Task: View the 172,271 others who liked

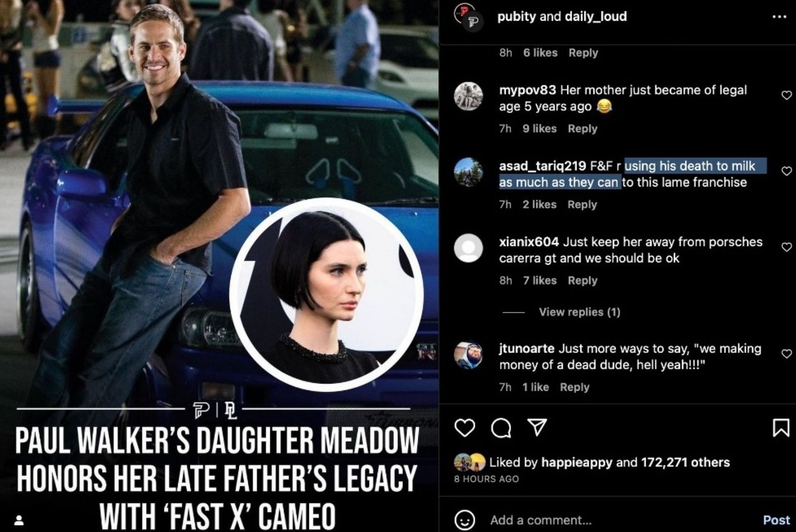Action: click(685, 462)
